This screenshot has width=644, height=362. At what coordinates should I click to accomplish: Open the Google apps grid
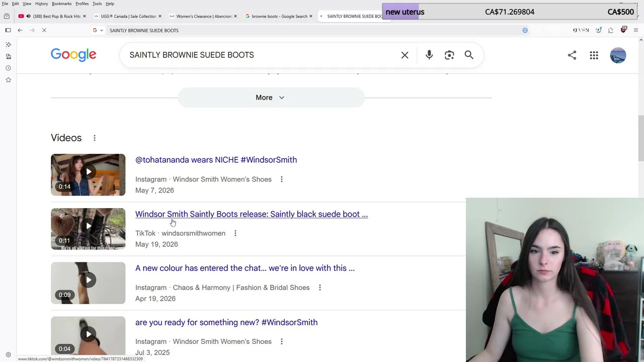click(594, 55)
